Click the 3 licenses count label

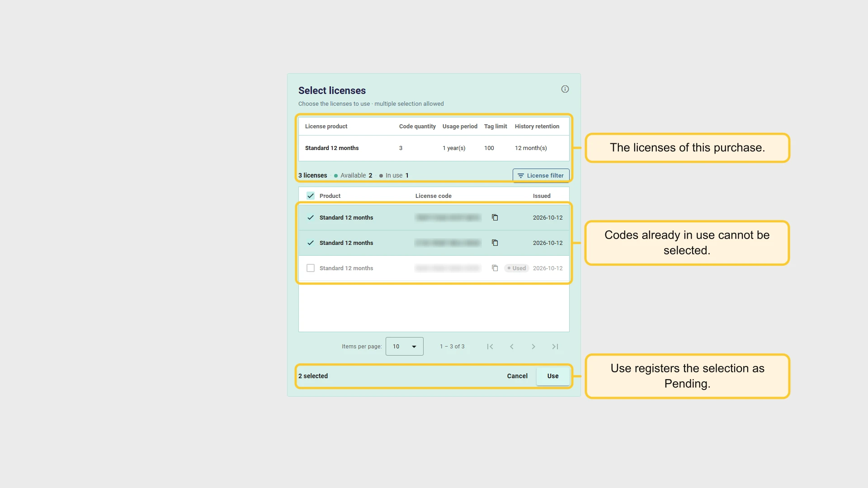(x=312, y=175)
